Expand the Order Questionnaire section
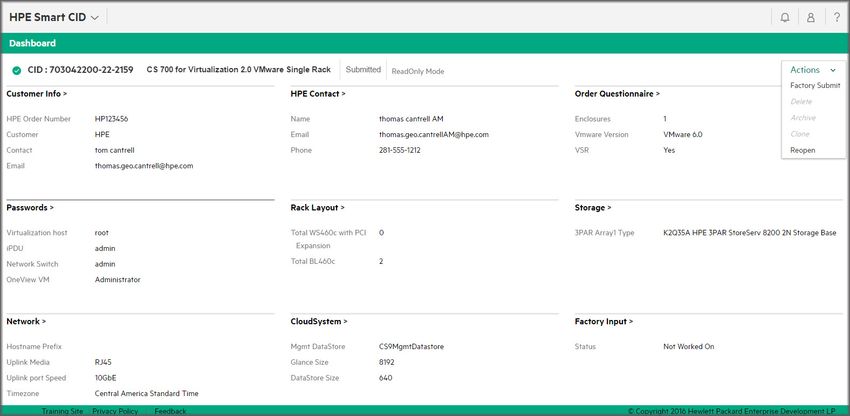850x416 pixels. coord(616,94)
